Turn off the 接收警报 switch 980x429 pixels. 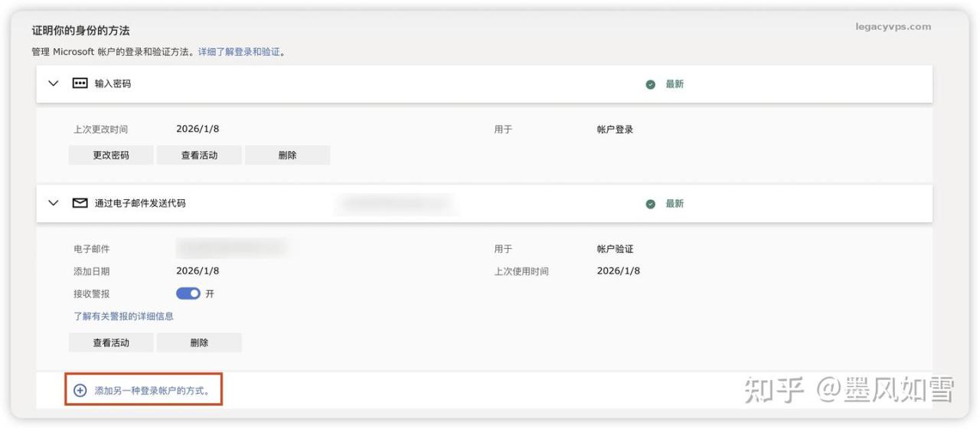(x=188, y=293)
